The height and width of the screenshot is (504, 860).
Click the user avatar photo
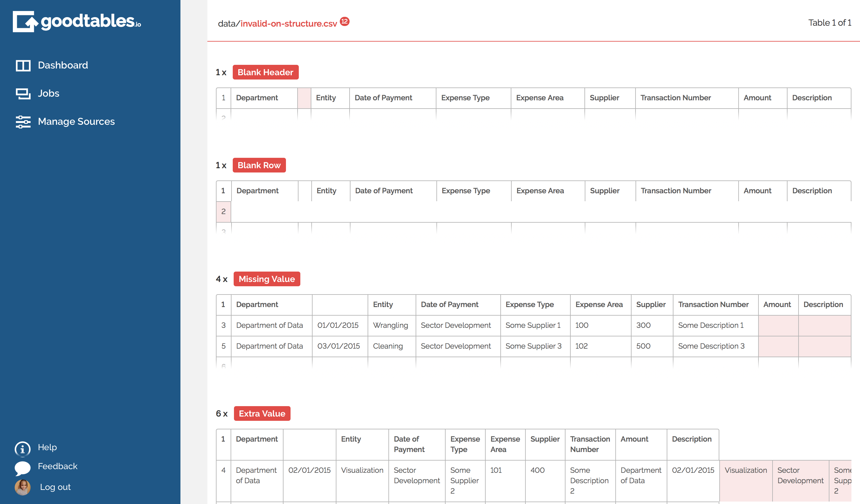pos(23,487)
